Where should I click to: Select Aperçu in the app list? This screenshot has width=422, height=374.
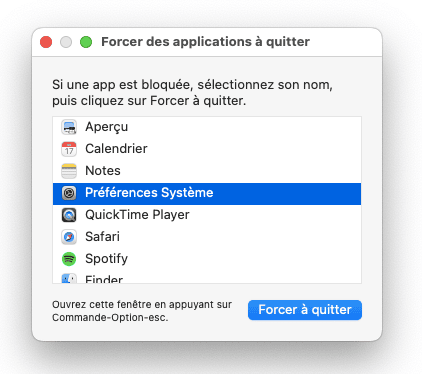pos(207,127)
